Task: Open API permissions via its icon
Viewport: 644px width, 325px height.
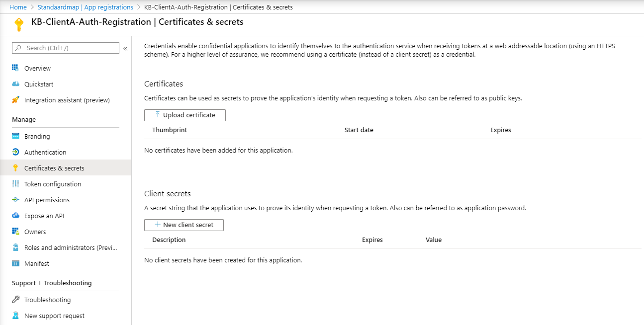Action: click(x=16, y=199)
